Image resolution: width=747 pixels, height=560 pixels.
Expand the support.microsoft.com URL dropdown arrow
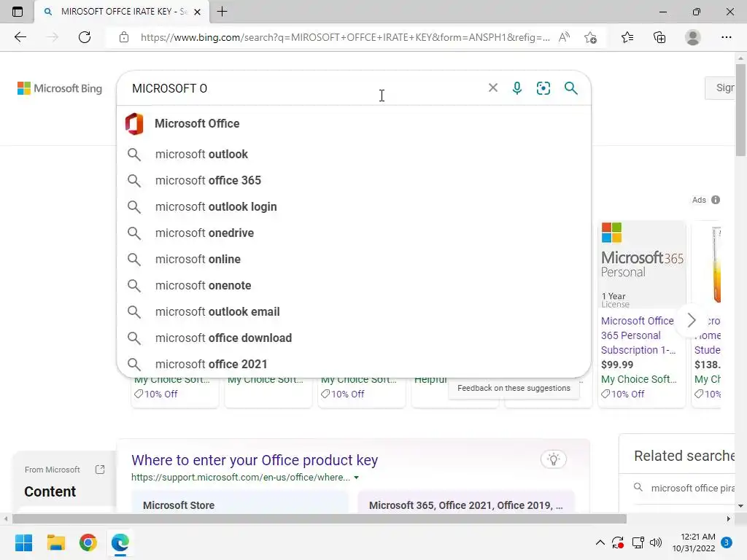(x=356, y=477)
